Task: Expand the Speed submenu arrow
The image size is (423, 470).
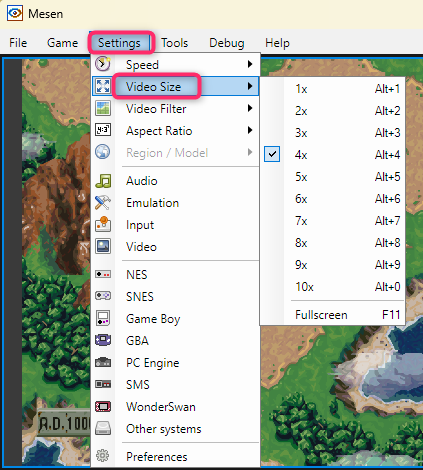Action: click(x=250, y=64)
